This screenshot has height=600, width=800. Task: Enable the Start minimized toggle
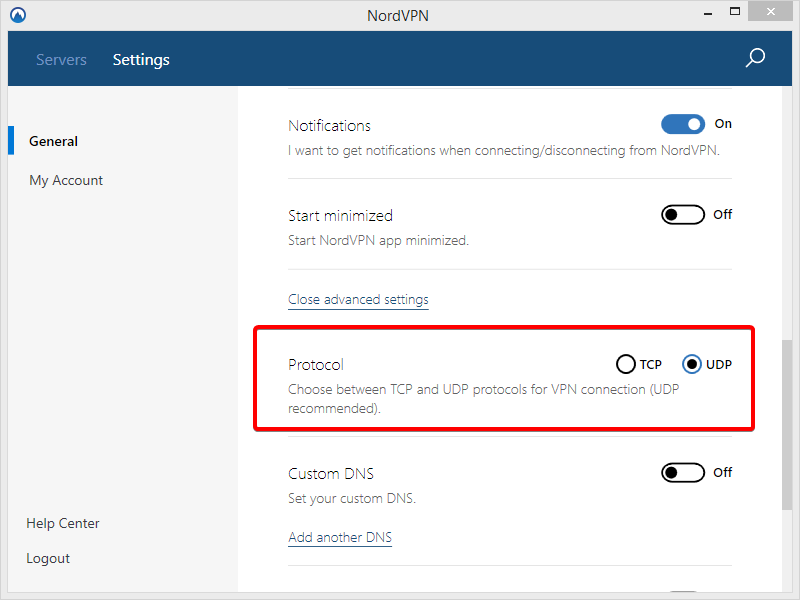pyautogui.click(x=683, y=215)
